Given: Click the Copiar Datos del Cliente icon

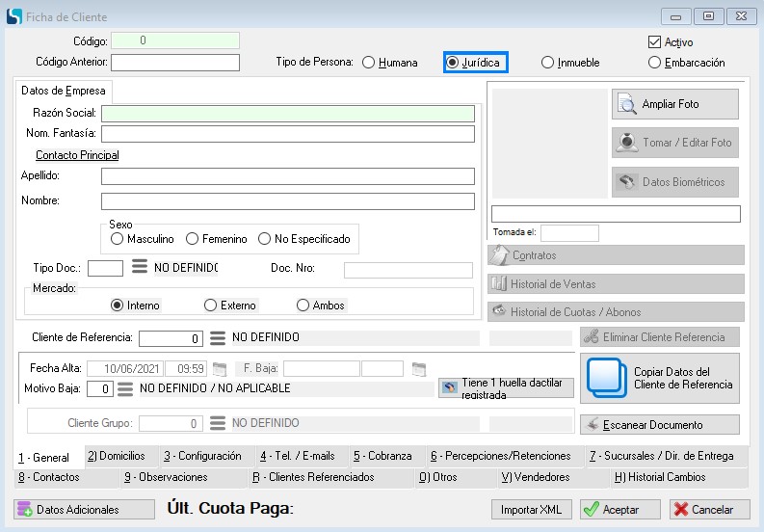Looking at the screenshot, I should click(x=606, y=378).
